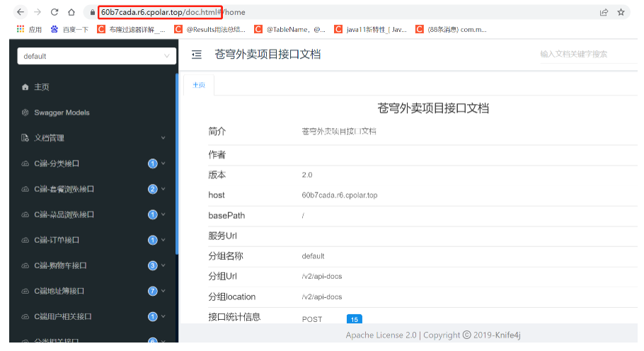Click cloud icon beside C端-分类接口
This screenshot has width=644, height=351.
pyautogui.click(x=25, y=163)
